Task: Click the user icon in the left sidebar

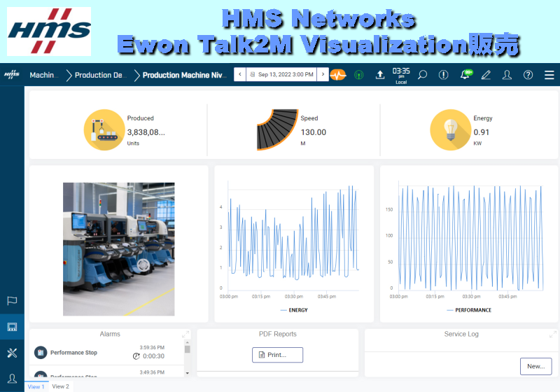Action: click(x=12, y=379)
